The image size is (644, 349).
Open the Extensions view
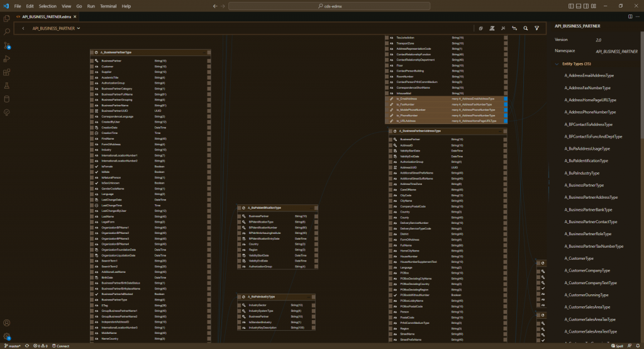(x=6, y=72)
